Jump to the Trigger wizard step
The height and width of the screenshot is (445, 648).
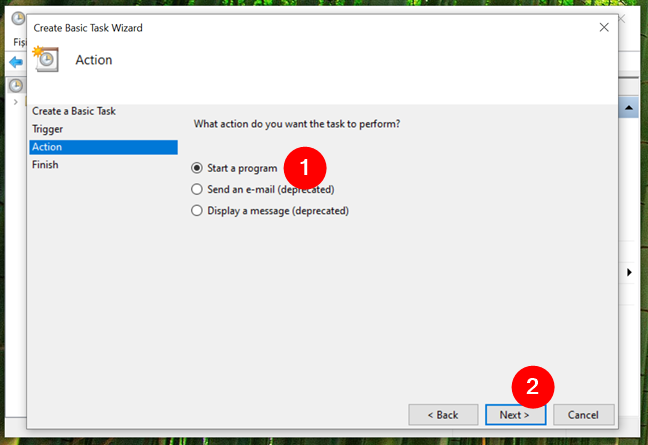[x=48, y=129]
